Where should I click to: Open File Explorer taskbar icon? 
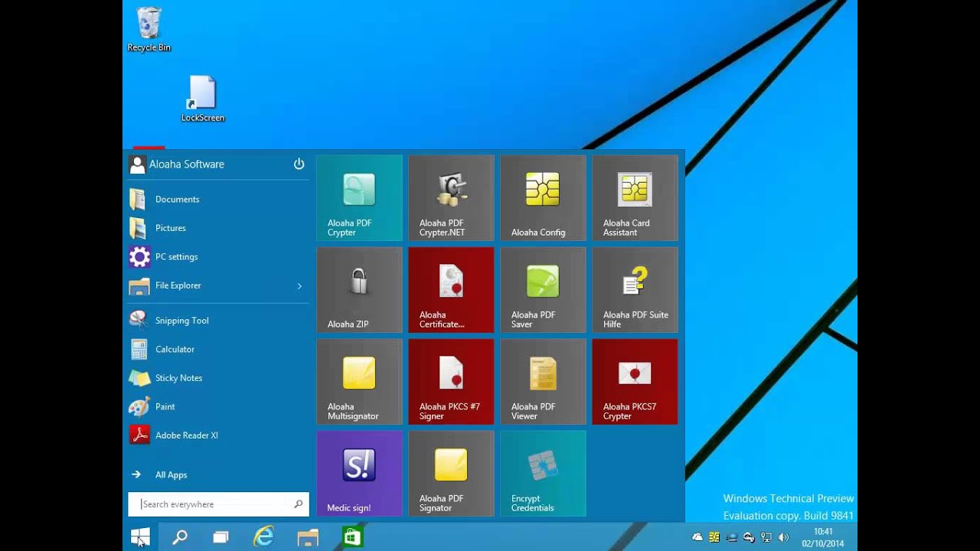coord(308,537)
